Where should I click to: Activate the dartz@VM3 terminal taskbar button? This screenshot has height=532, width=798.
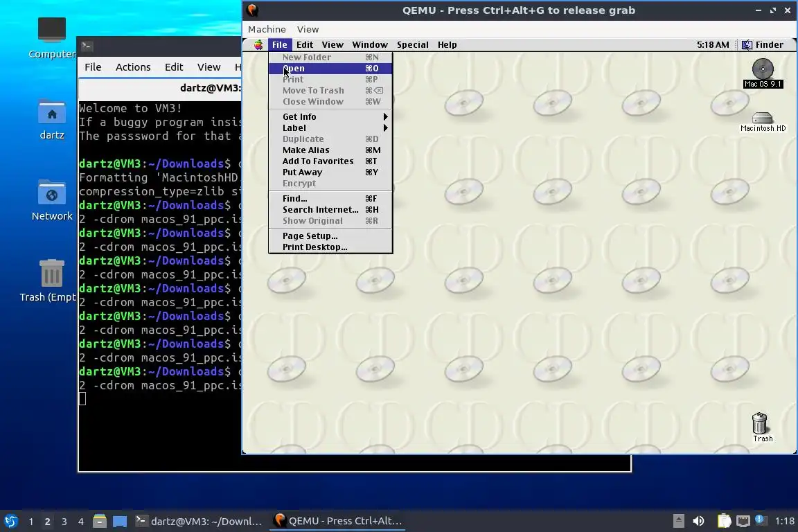(x=199, y=521)
